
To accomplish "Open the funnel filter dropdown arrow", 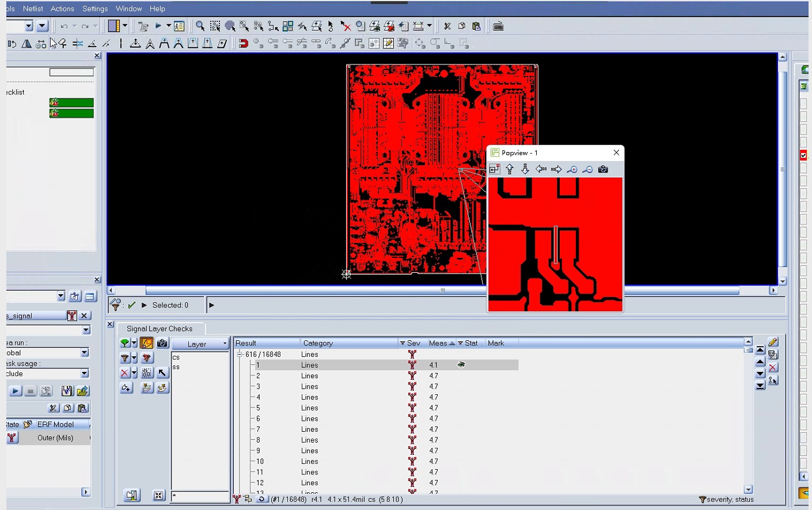I will pyautogui.click(x=134, y=358).
